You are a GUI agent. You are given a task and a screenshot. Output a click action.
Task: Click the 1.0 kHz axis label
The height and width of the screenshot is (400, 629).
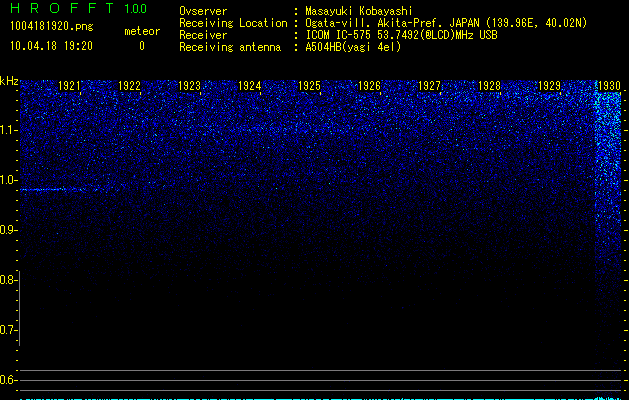click(8, 180)
